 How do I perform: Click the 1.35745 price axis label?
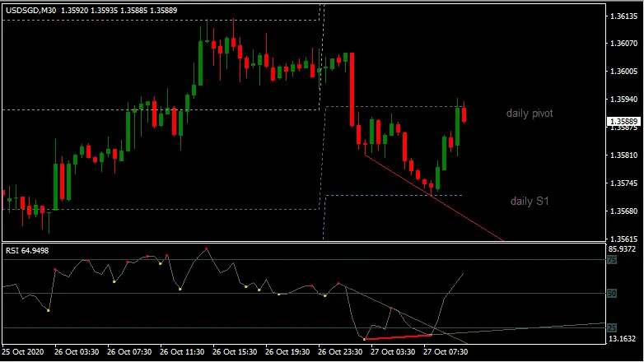point(623,183)
